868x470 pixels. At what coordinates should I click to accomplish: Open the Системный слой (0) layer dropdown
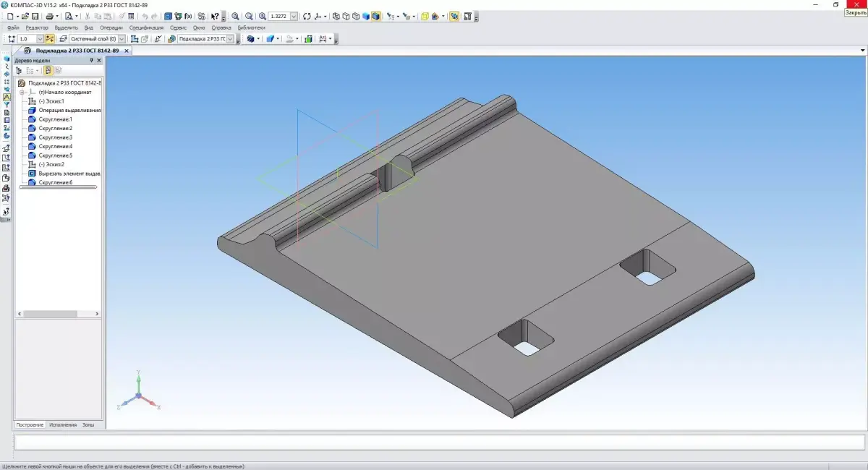coord(122,38)
